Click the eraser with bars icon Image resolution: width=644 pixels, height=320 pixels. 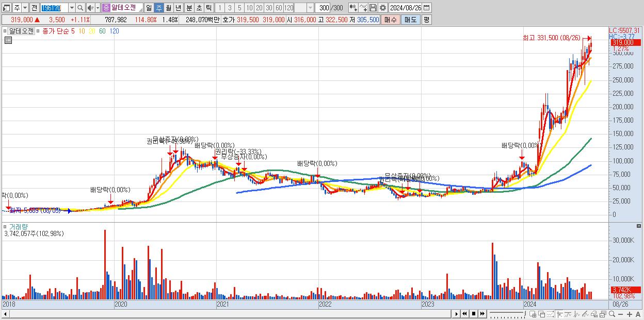pyautogui.click(x=594, y=314)
